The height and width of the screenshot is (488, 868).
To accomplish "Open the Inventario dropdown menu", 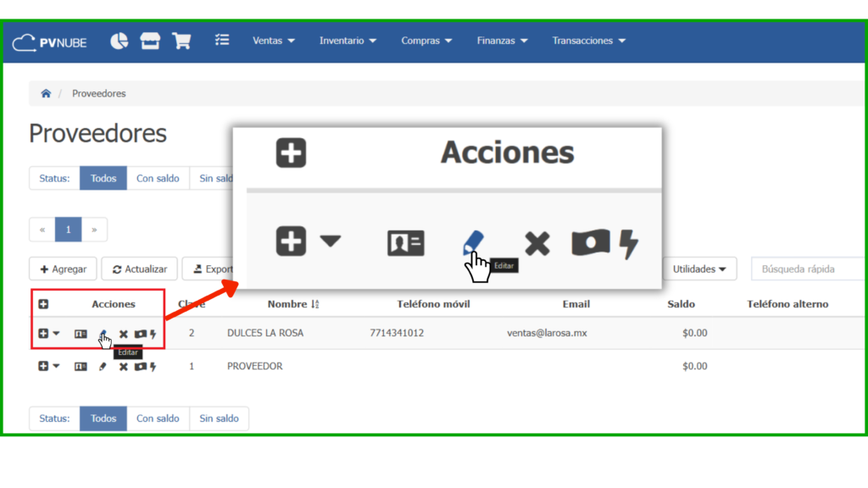I will point(348,41).
